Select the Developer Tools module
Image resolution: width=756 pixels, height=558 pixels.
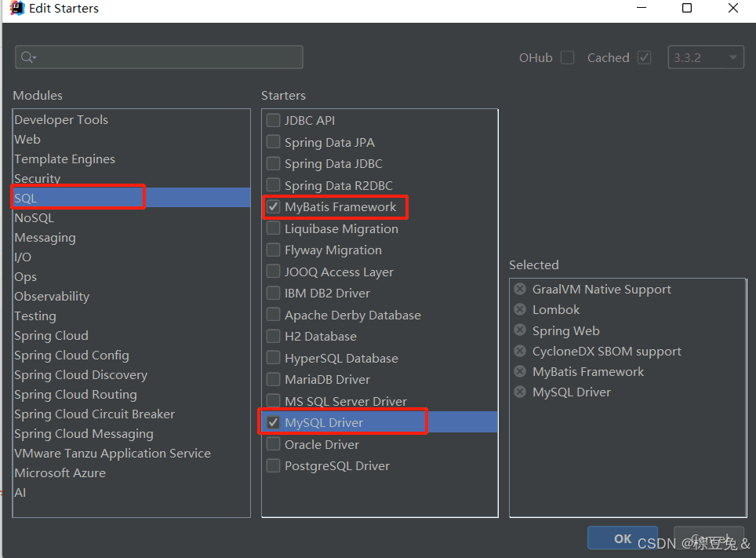pos(131,120)
